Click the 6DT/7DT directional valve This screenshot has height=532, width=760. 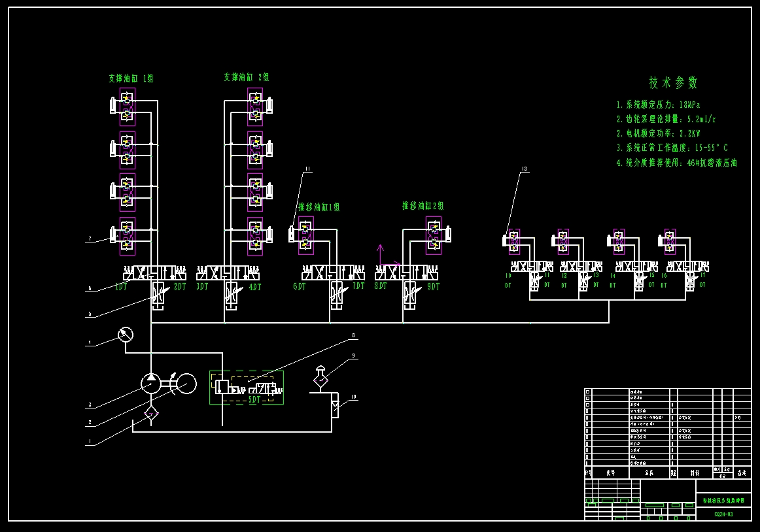[x=334, y=273]
